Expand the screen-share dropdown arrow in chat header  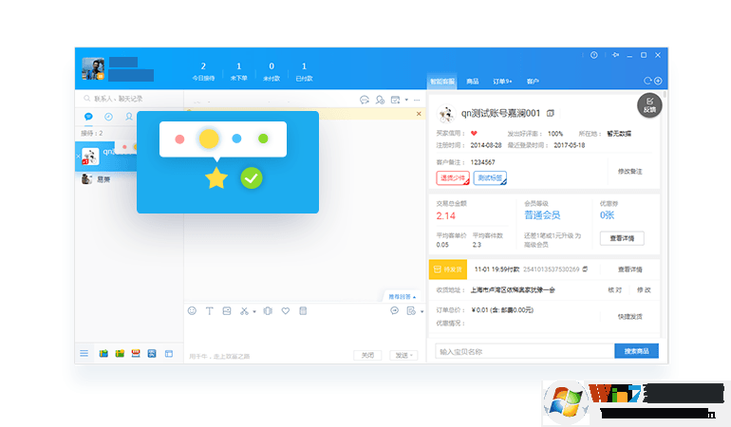[407, 100]
